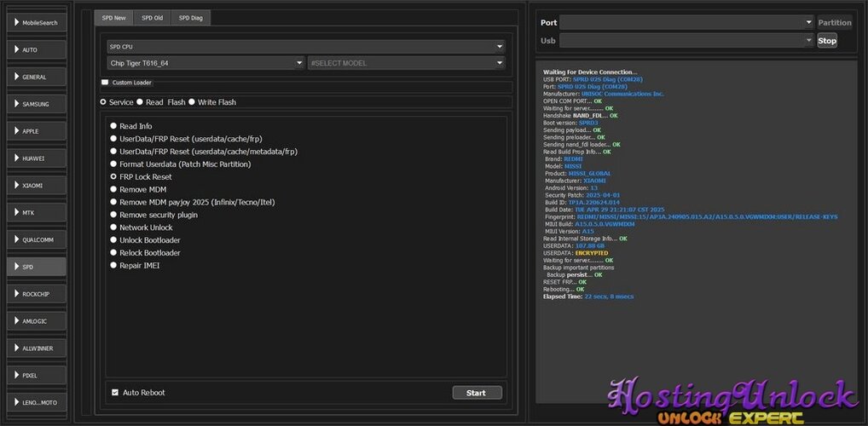The width and height of the screenshot is (868, 426).
Task: Open the #SELECT MODEL dropdown
Action: (x=407, y=63)
